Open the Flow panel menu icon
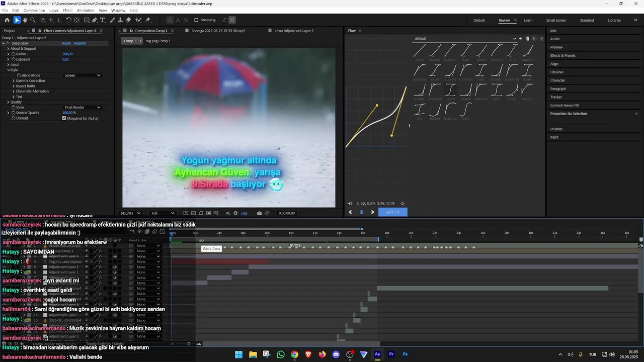The image size is (644, 362). [360, 31]
